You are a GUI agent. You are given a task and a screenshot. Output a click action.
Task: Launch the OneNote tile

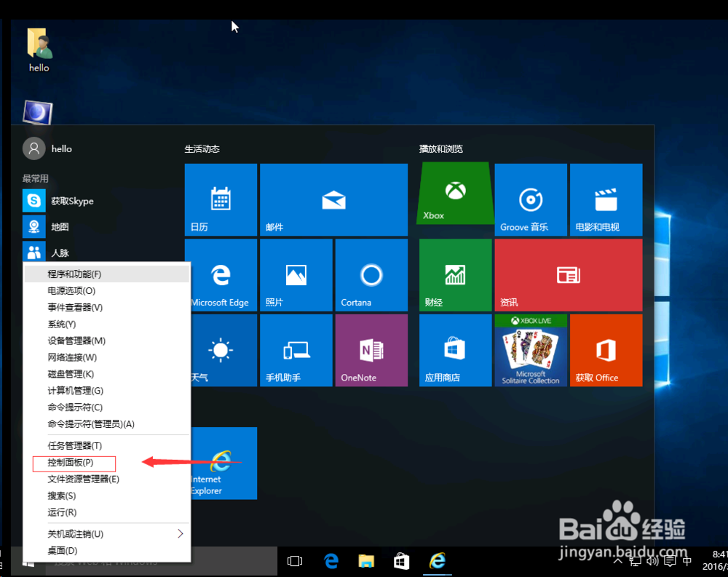[371, 350]
